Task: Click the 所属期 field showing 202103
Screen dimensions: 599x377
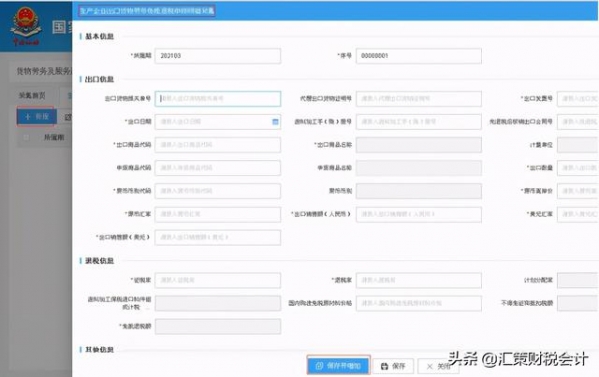Action: coord(218,56)
